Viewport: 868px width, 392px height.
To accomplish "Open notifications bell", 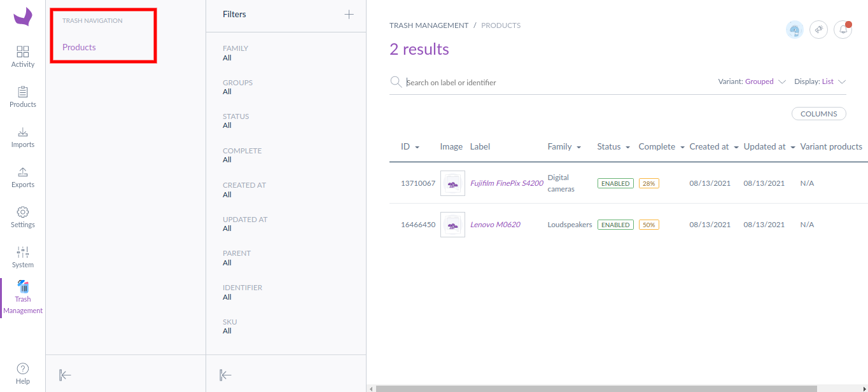I will [x=843, y=29].
